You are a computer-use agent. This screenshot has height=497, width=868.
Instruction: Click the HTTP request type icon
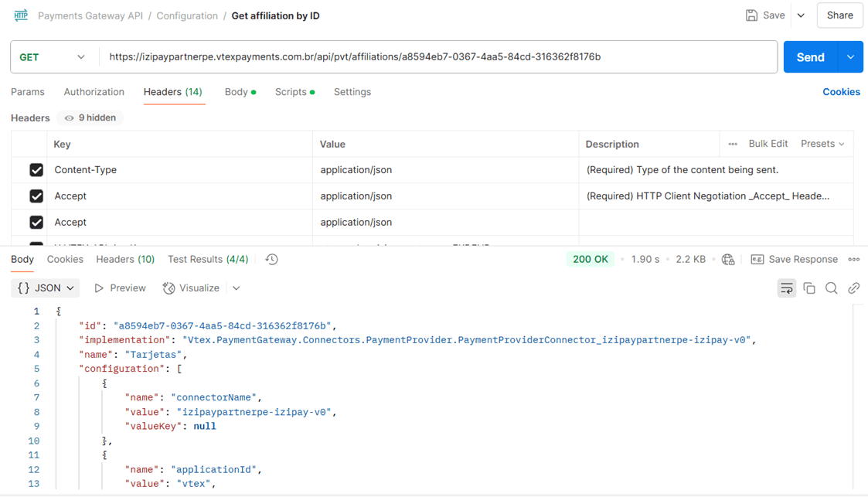[21, 15]
